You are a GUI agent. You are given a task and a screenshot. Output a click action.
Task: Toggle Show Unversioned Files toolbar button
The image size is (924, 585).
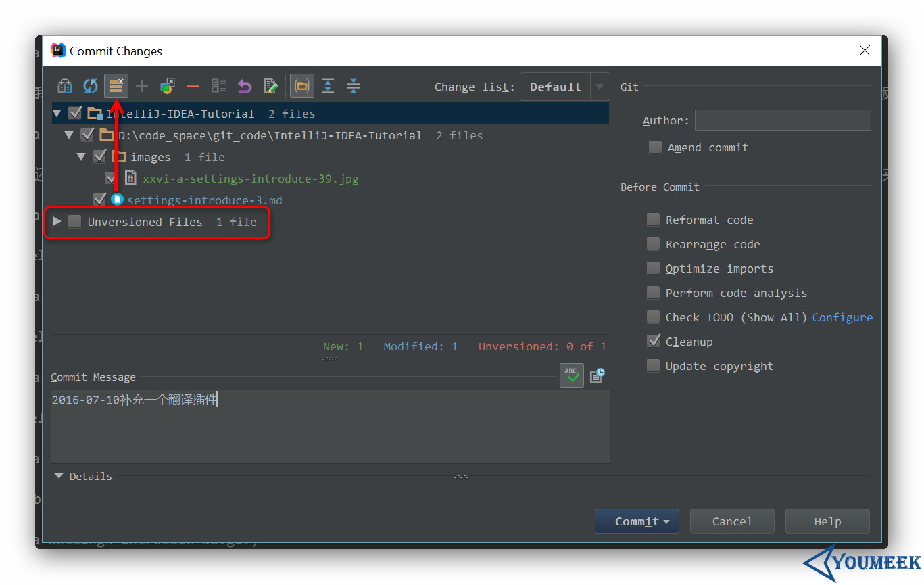(x=116, y=86)
